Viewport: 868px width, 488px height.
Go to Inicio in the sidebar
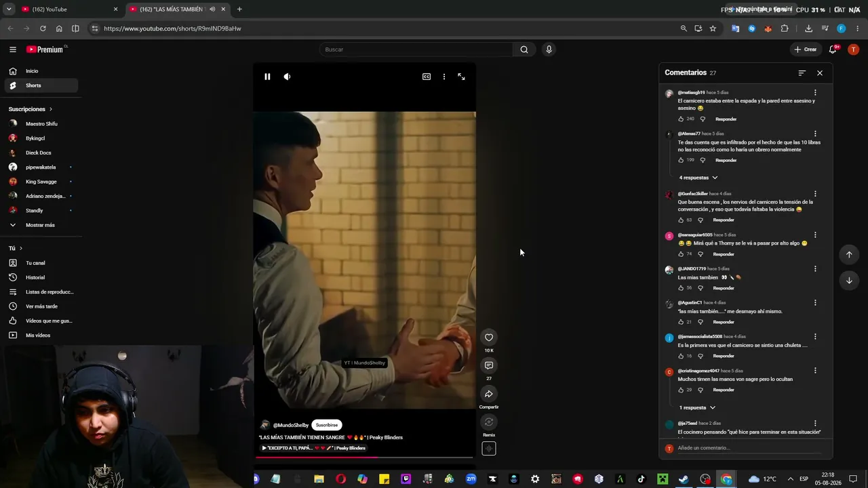(x=41, y=71)
